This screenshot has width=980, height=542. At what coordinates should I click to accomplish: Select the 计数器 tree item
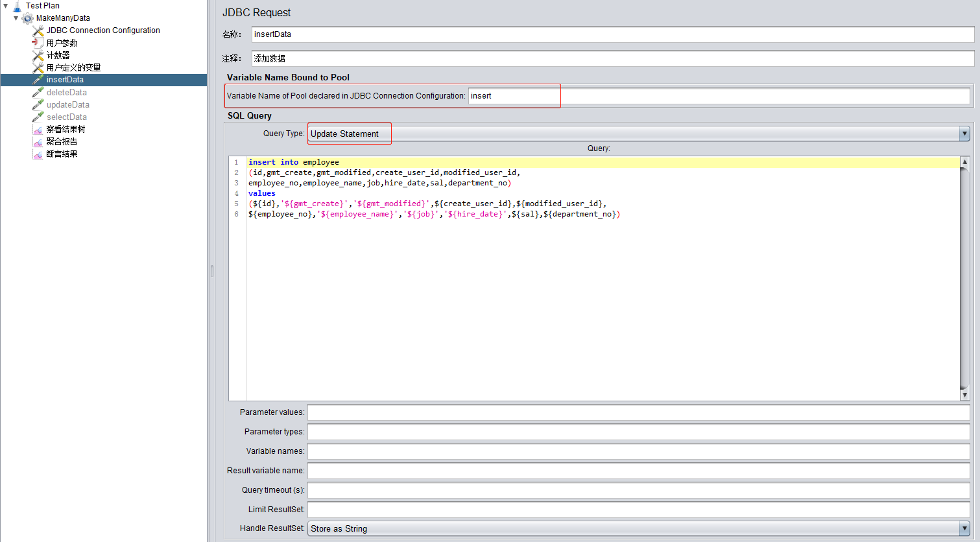click(x=58, y=55)
